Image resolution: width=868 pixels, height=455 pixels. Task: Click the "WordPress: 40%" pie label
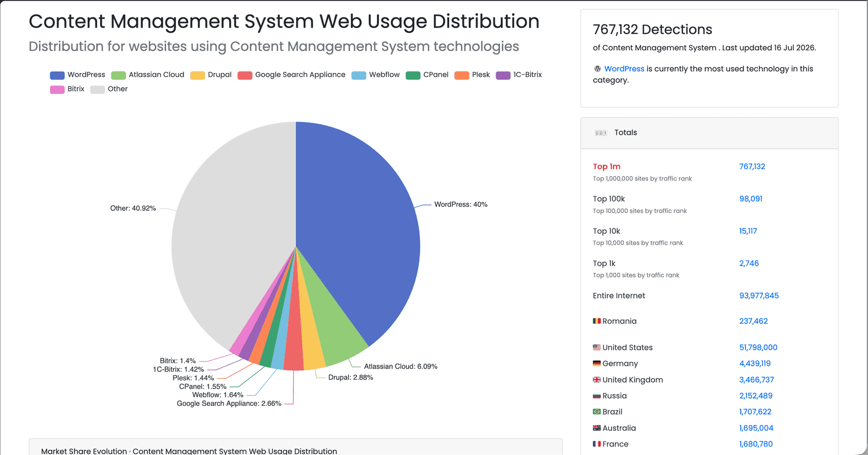(461, 205)
